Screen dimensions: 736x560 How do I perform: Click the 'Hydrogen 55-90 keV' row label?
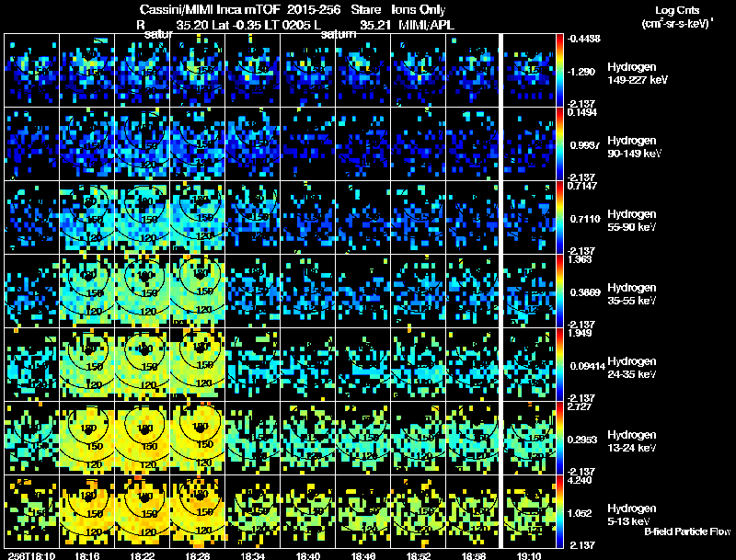tap(632, 221)
